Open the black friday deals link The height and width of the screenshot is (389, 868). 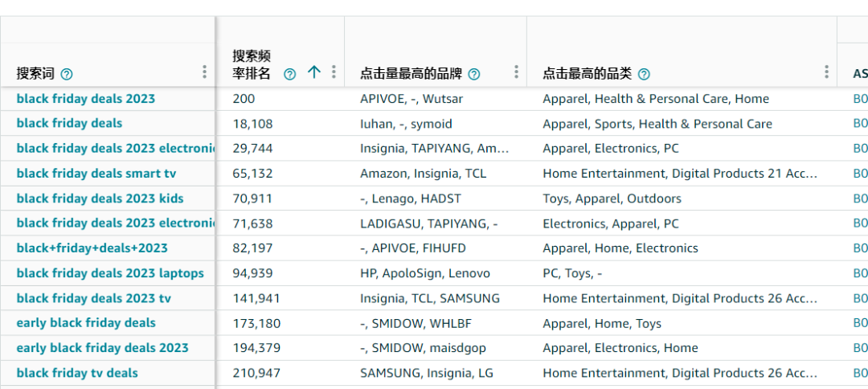coord(69,124)
